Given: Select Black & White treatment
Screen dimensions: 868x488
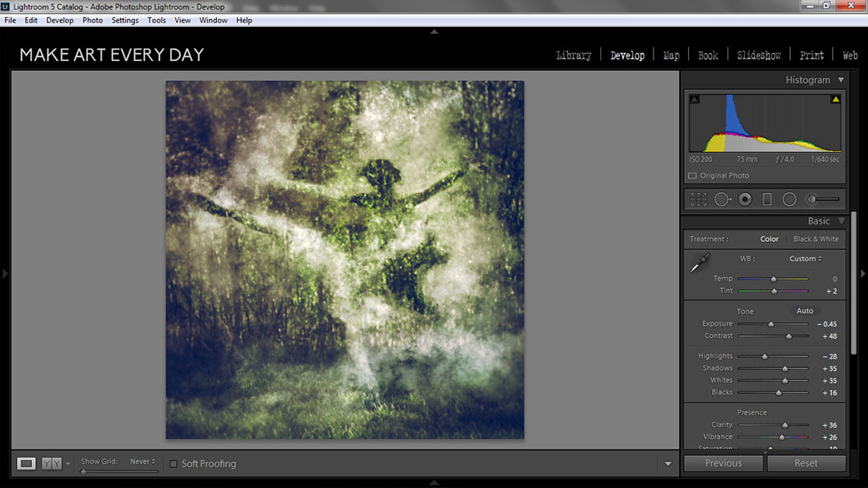Looking at the screenshot, I should [x=816, y=240].
